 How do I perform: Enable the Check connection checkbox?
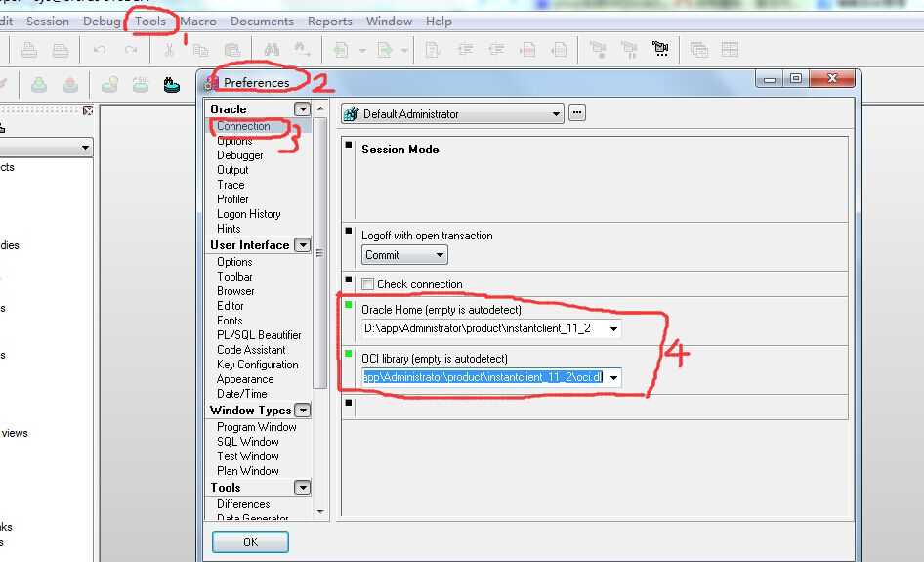click(x=367, y=284)
